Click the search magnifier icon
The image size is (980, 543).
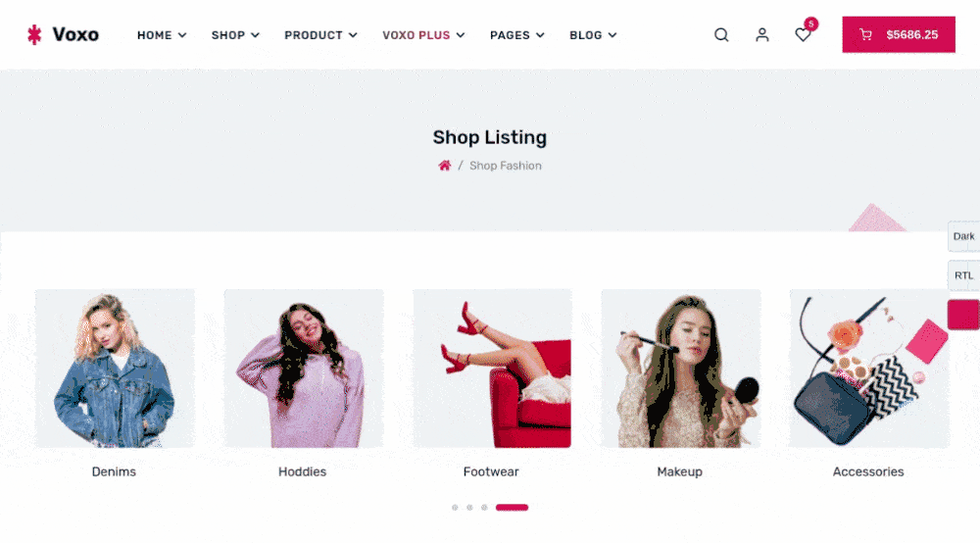coord(721,35)
